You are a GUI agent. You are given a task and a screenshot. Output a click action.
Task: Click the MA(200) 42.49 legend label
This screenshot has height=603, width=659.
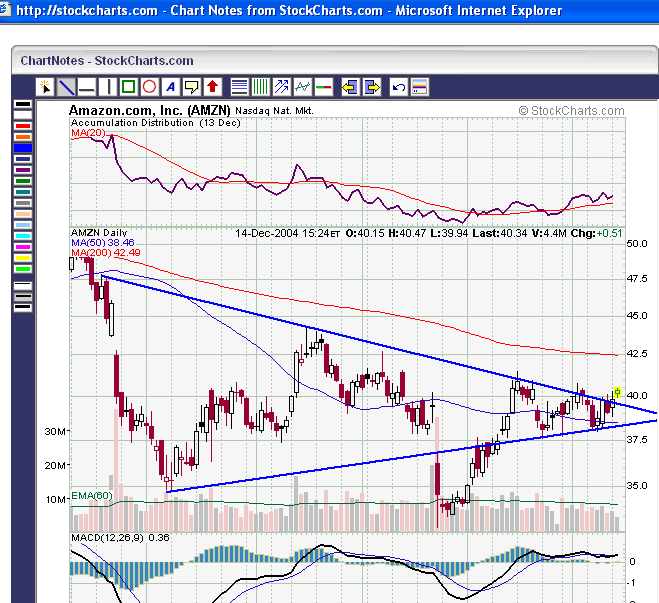coord(105,253)
